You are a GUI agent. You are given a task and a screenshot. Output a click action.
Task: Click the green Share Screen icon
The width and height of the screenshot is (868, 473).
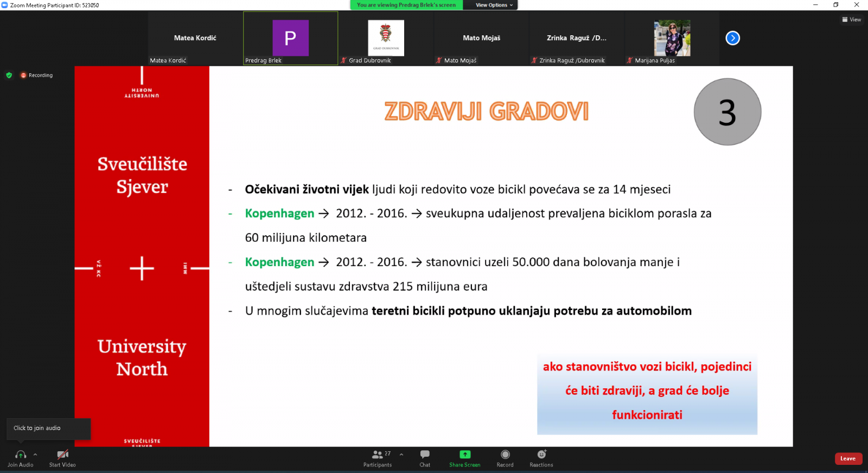point(465,455)
